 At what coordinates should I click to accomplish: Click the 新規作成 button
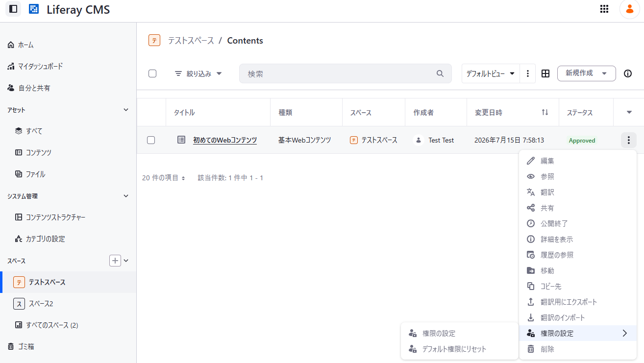tap(587, 73)
